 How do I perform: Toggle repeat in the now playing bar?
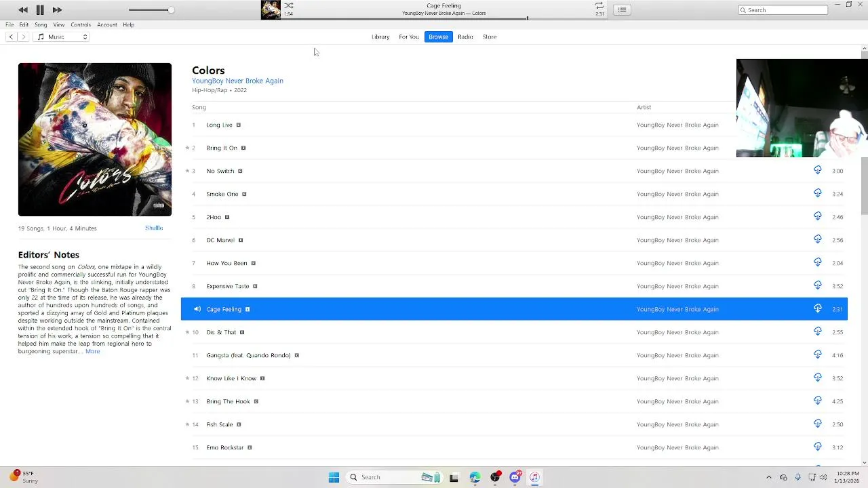pyautogui.click(x=599, y=5)
